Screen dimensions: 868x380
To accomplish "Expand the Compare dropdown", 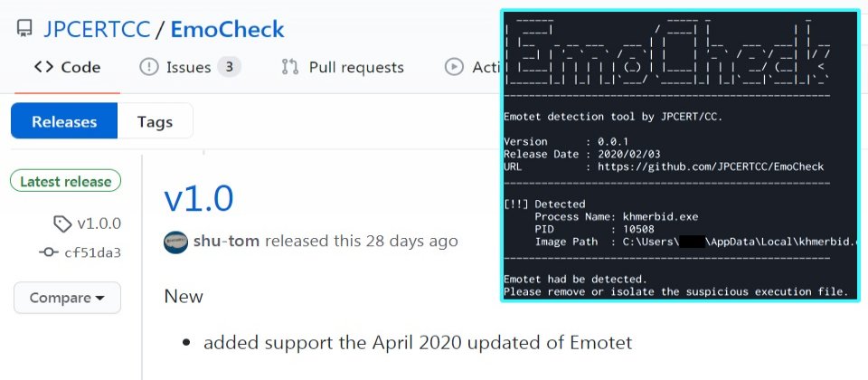I will coord(67,298).
